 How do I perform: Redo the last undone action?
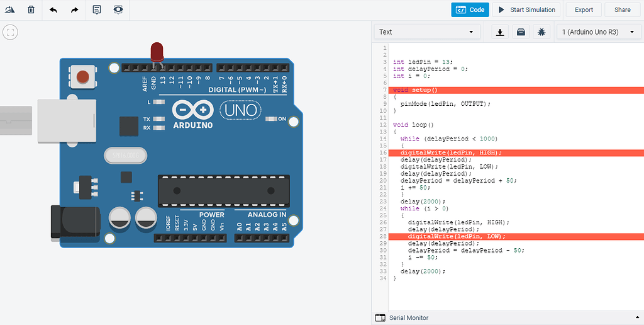point(75,10)
